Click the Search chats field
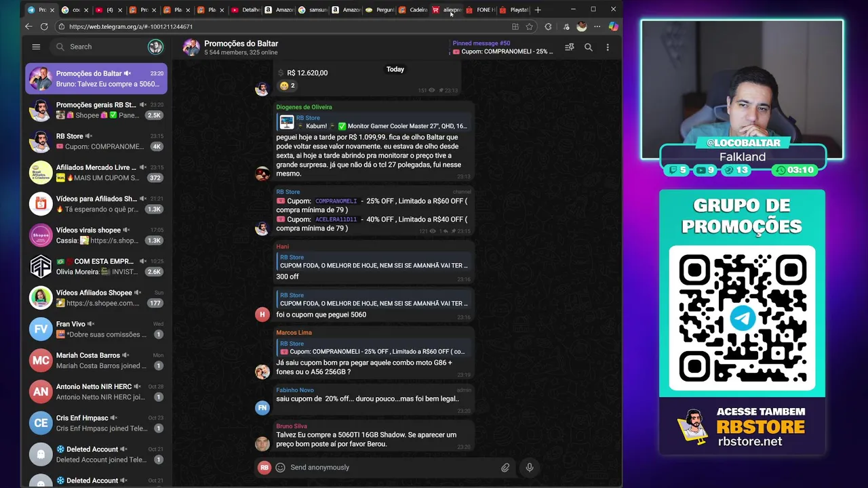 pyautogui.click(x=98, y=47)
